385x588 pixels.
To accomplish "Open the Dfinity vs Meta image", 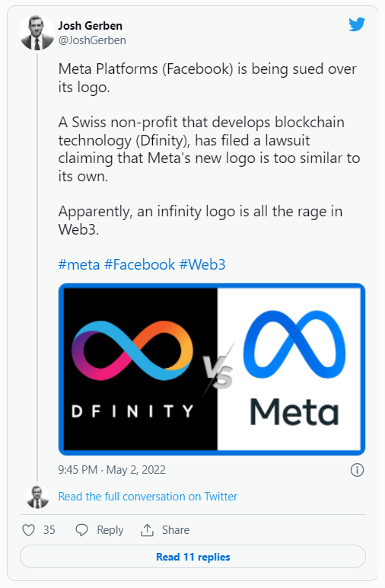I will (212, 369).
